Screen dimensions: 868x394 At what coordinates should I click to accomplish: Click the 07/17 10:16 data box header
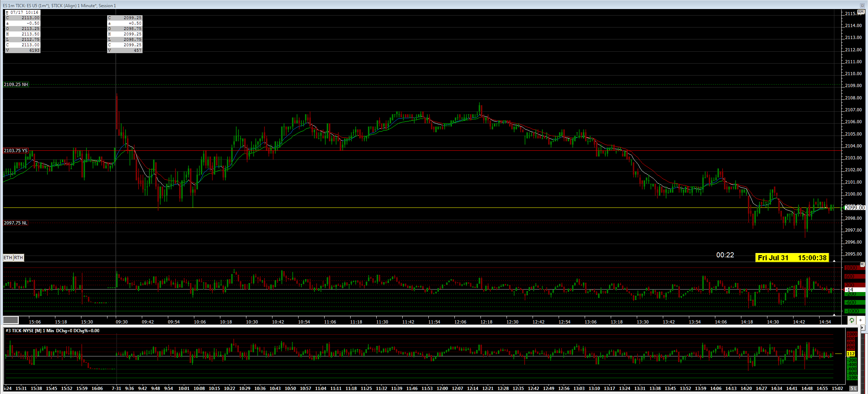pos(22,12)
